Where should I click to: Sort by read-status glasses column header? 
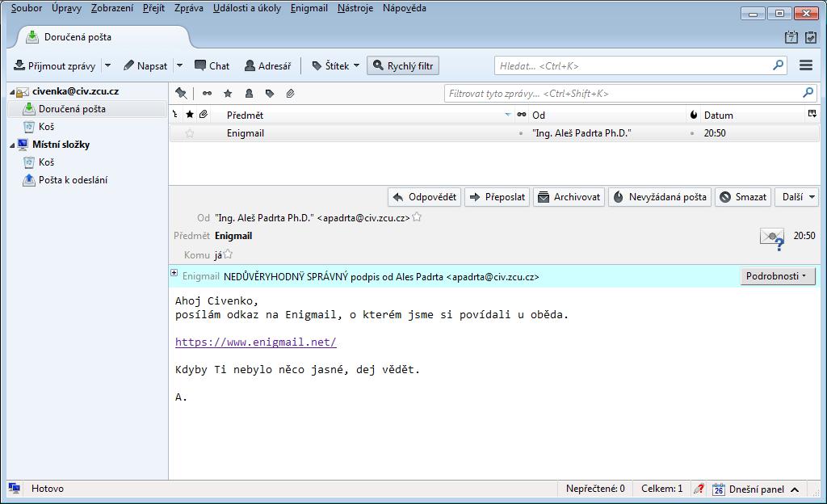tap(522, 115)
